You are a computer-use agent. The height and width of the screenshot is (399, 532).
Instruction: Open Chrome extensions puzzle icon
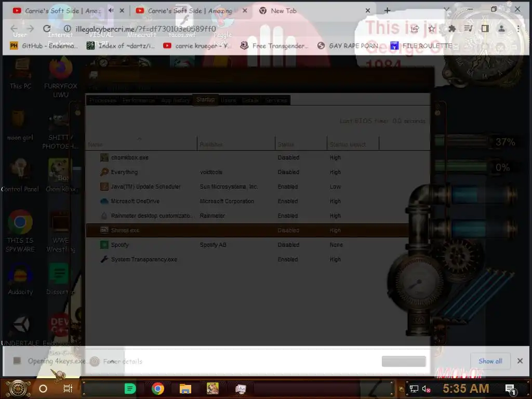point(451,29)
